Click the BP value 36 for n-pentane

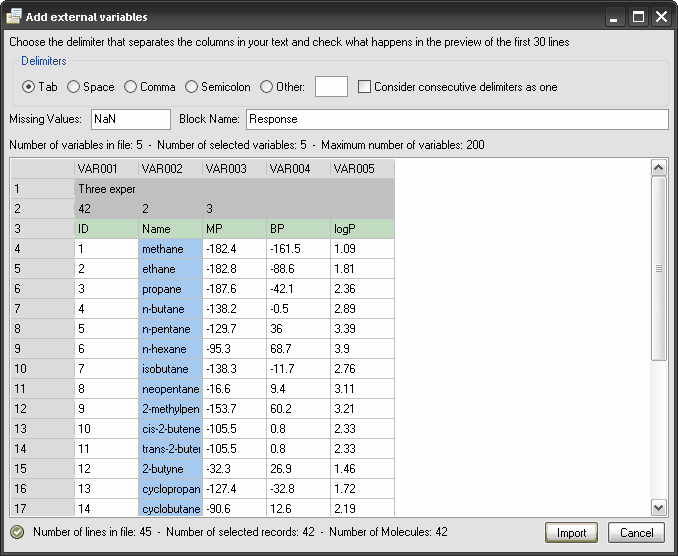tap(298, 329)
